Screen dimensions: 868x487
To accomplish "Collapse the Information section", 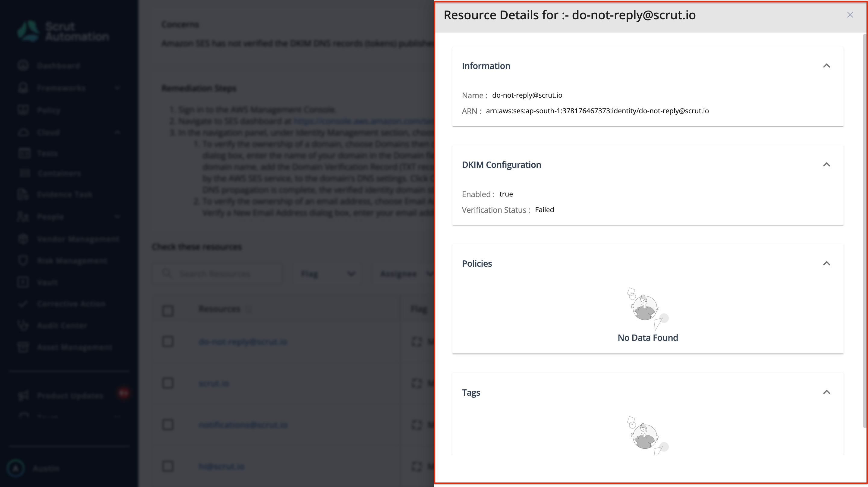I will [826, 66].
